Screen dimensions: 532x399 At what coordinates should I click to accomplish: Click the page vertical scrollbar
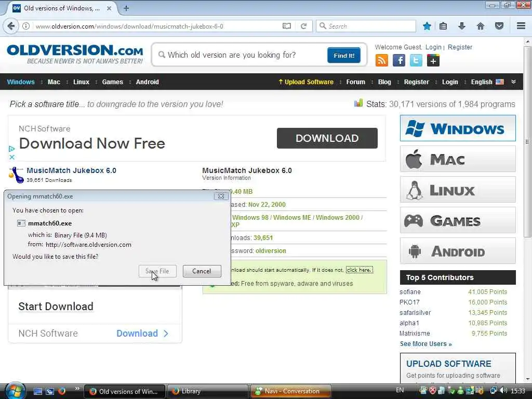point(527,142)
